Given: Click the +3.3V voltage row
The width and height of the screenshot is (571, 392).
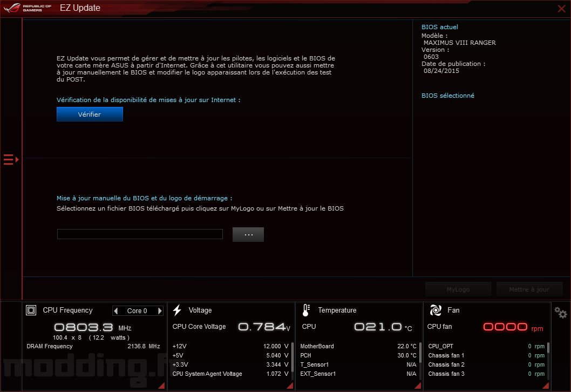Looking at the screenshot, I should (x=230, y=364).
